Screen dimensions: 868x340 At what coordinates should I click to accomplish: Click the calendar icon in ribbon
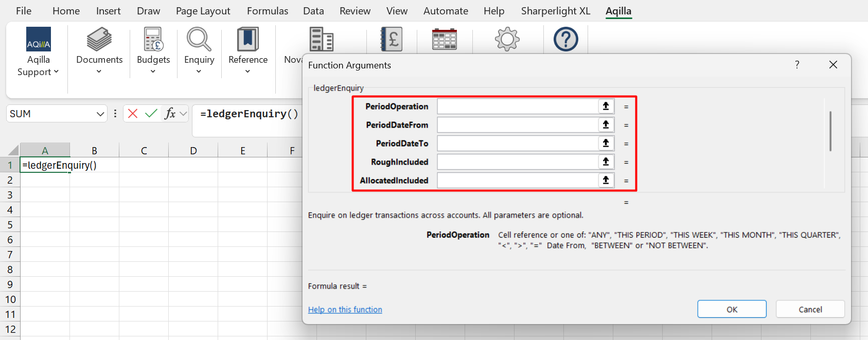(445, 40)
